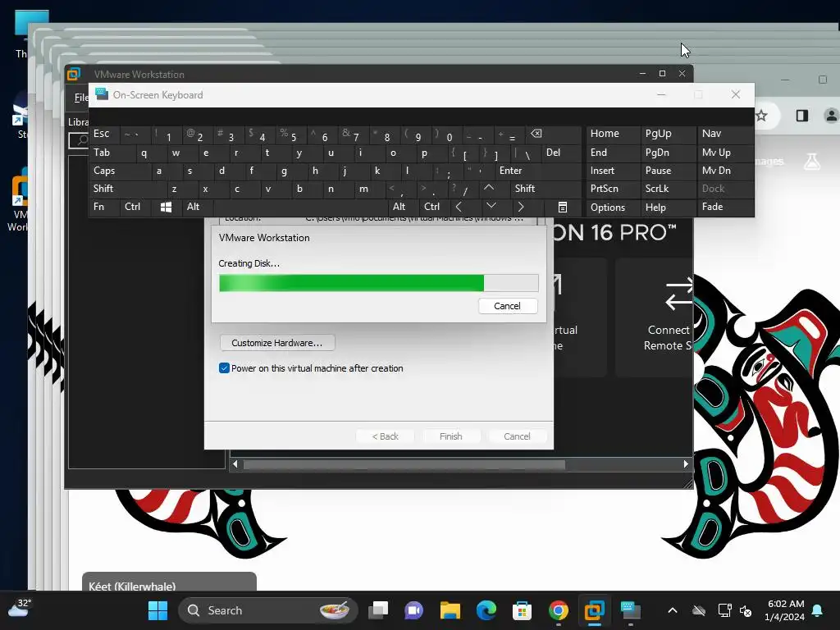Image resolution: width=840 pixels, height=630 pixels.
Task: Open the network tray icon
Action: (724, 610)
